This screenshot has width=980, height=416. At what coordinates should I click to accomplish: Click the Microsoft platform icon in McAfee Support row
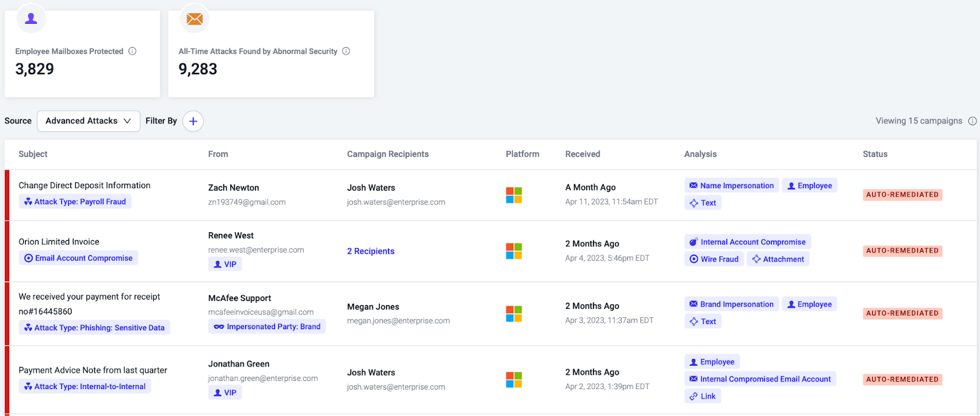point(514,314)
